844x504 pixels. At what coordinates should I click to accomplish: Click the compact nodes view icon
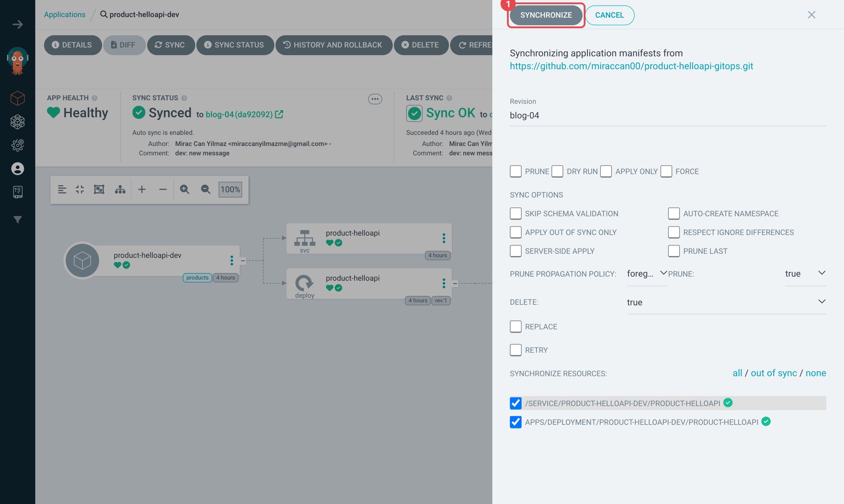click(80, 189)
